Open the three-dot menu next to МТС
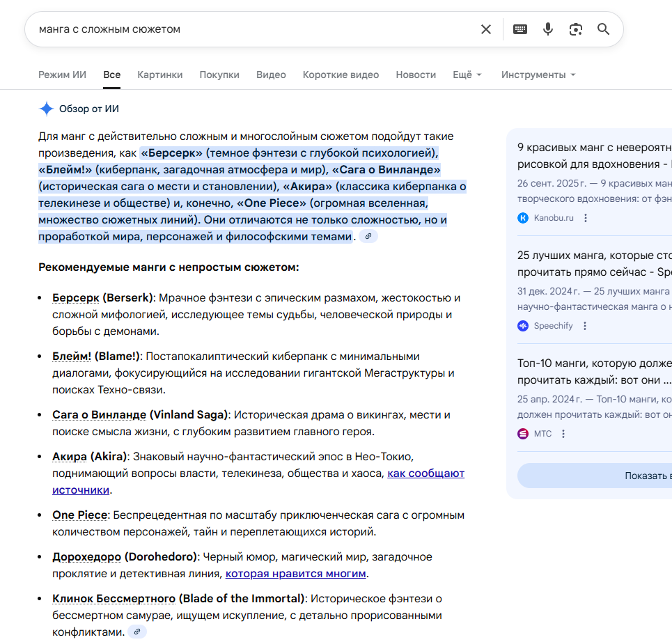This screenshot has height=642, width=672. (563, 434)
